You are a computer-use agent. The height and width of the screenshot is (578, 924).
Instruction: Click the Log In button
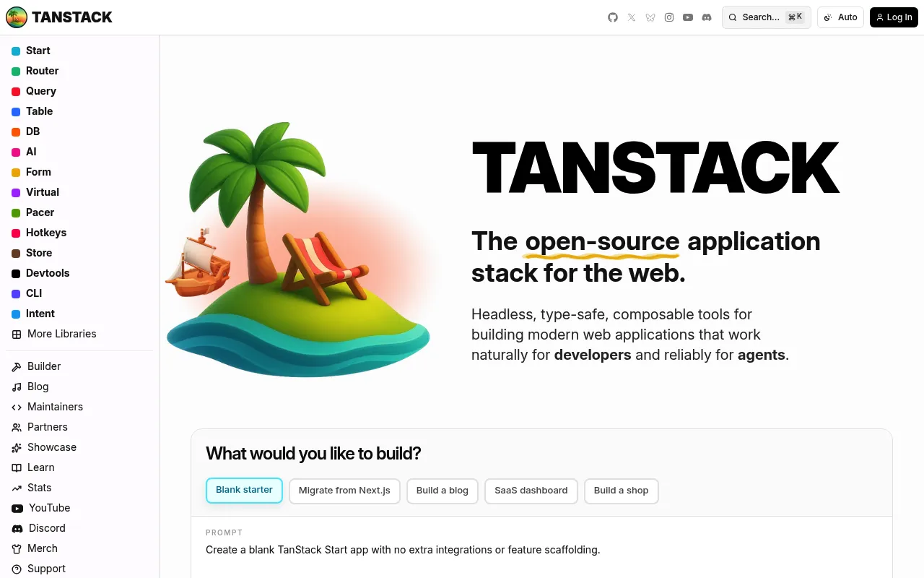pyautogui.click(x=894, y=17)
